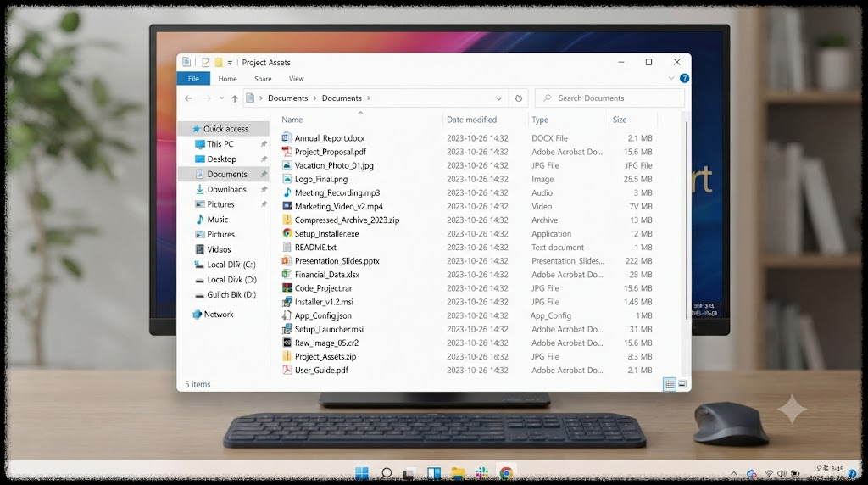Click the image icon next to Vacation_Photo_01.jpg
Screen dimensions: 868x485
(x=287, y=165)
